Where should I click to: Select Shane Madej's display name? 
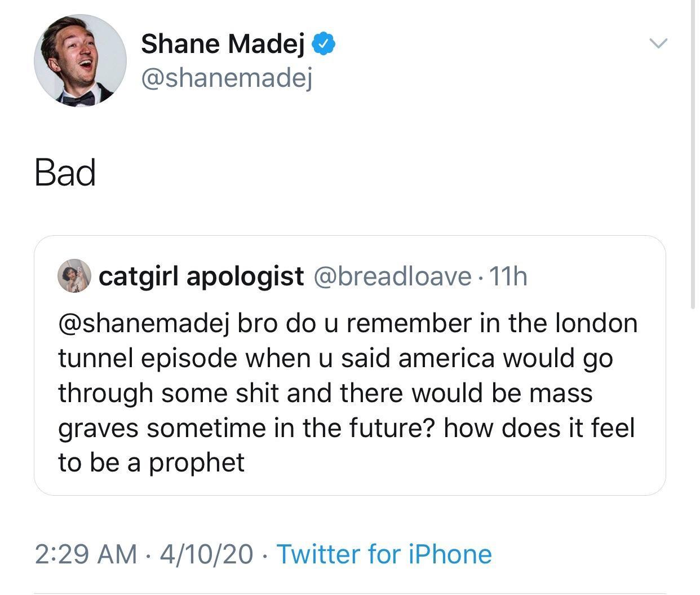pyautogui.click(x=225, y=43)
